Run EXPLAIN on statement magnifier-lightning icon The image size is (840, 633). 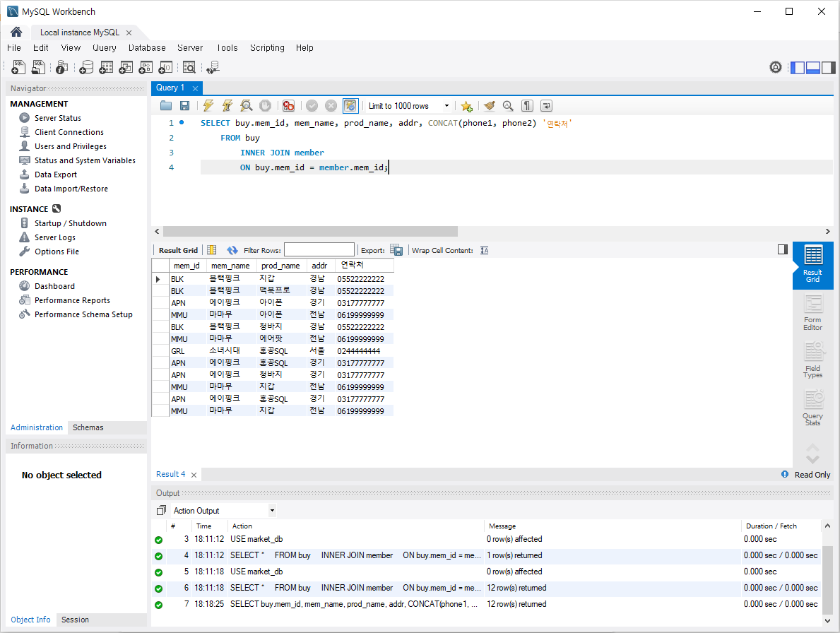[x=246, y=106]
